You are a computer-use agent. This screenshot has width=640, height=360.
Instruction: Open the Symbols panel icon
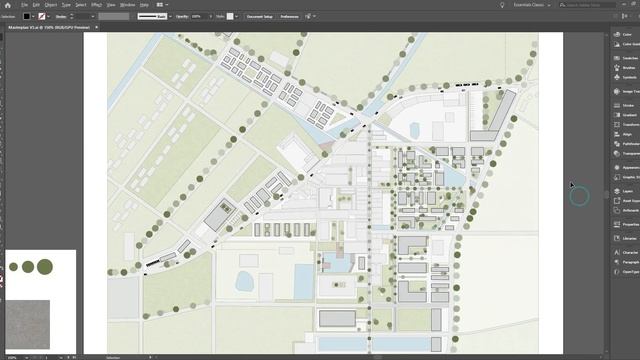617,77
